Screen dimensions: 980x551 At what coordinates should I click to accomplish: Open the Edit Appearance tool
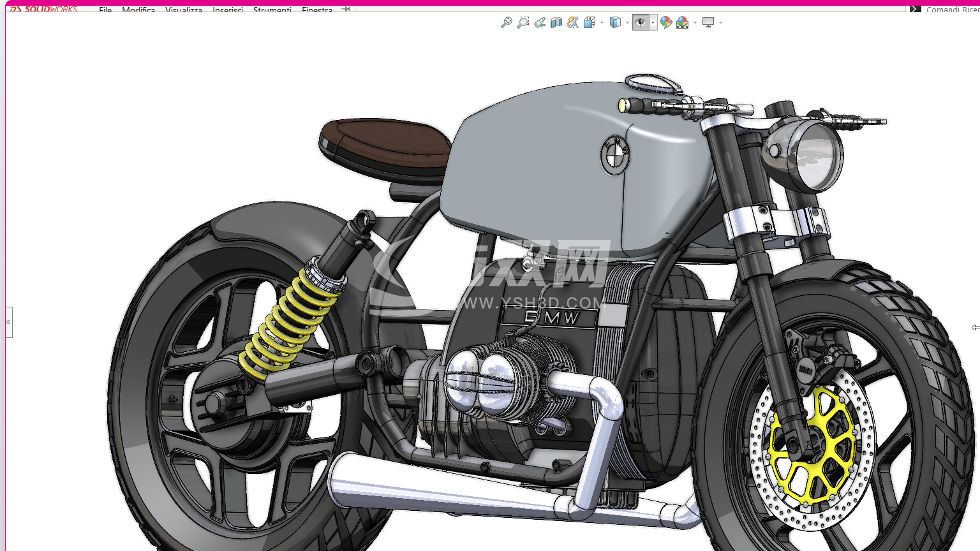tap(666, 22)
